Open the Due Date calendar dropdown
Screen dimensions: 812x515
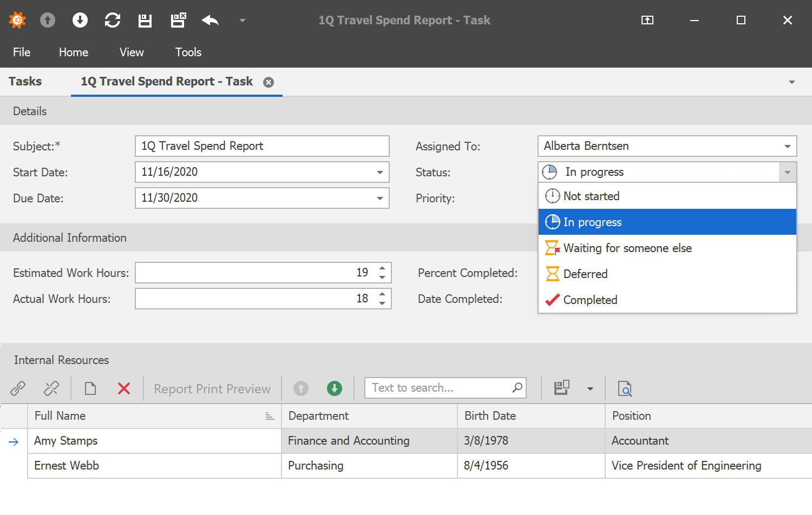379,198
